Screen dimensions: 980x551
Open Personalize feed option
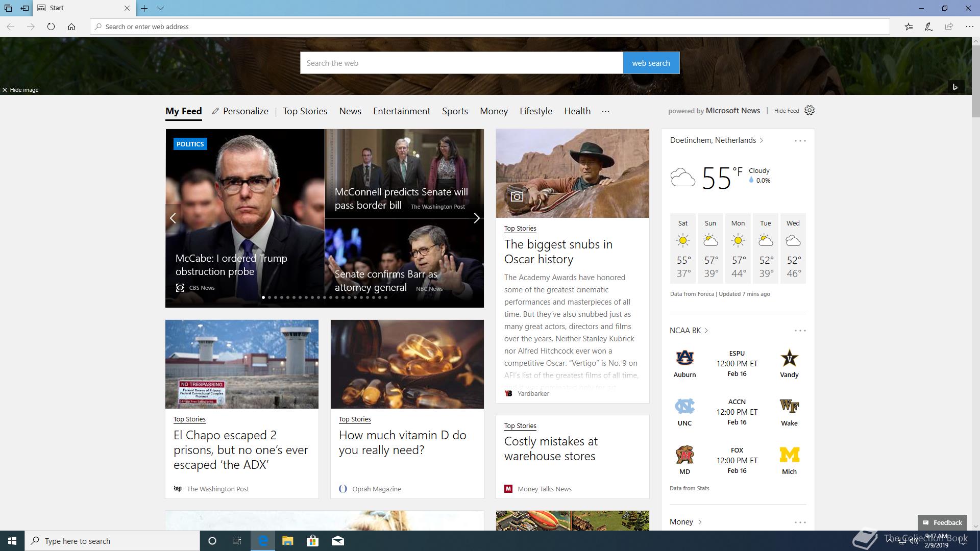tap(240, 111)
